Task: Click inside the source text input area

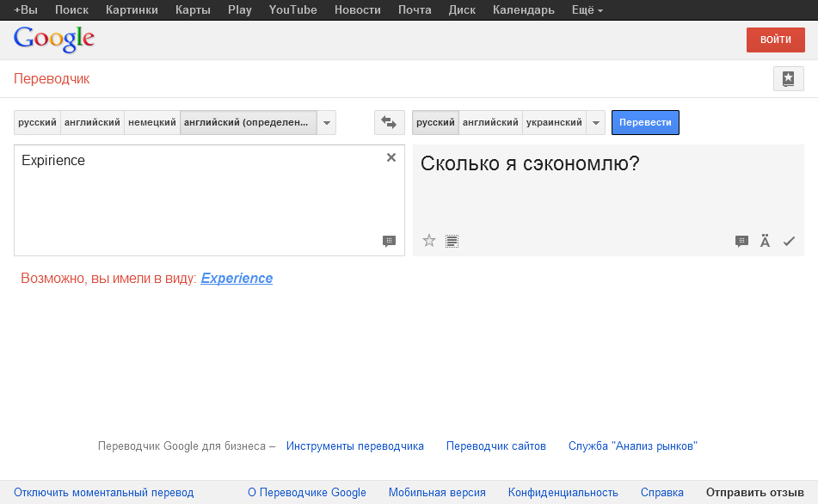Action: 198,202
